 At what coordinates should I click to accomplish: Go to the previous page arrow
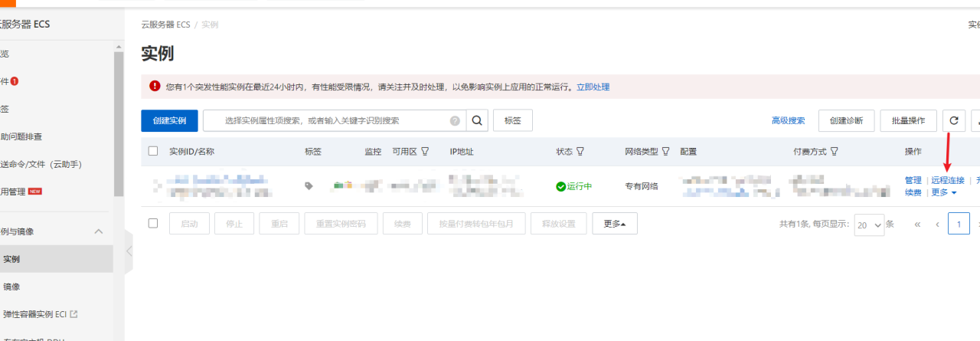pyautogui.click(x=937, y=225)
